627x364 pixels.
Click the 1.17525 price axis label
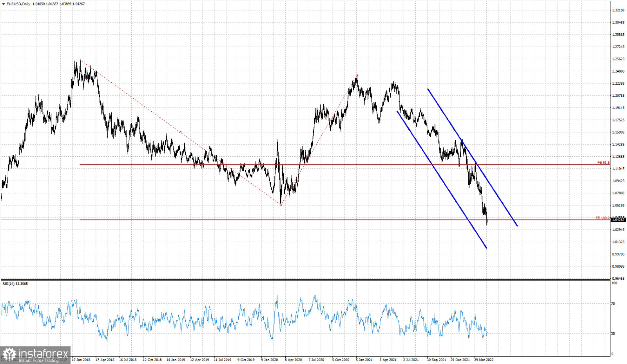coord(618,120)
